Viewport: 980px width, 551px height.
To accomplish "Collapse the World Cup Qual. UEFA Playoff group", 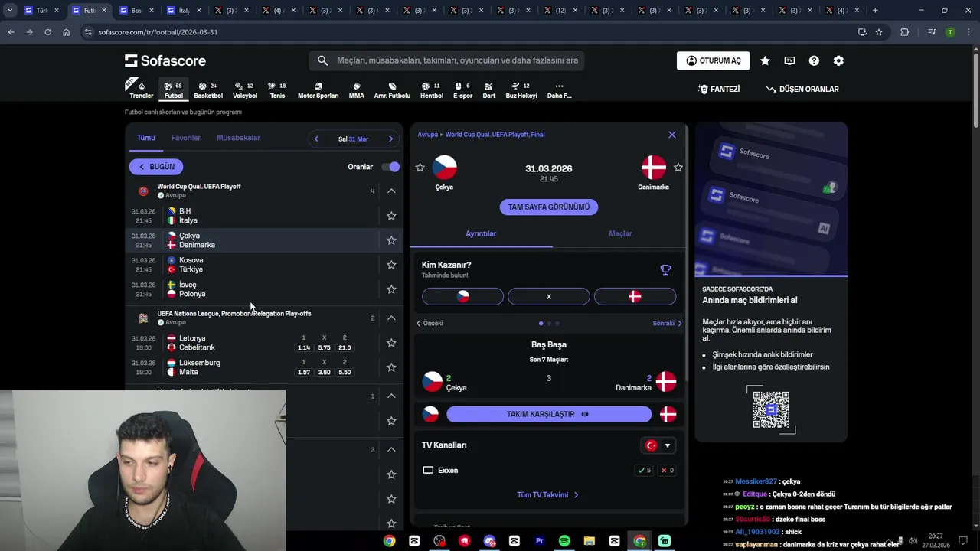I will tap(391, 191).
